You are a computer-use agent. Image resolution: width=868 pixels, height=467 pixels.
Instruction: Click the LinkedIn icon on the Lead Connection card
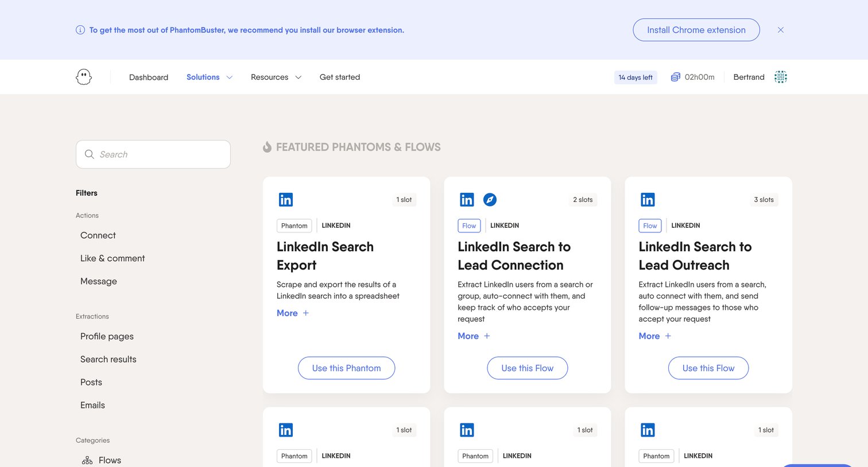pyautogui.click(x=467, y=200)
